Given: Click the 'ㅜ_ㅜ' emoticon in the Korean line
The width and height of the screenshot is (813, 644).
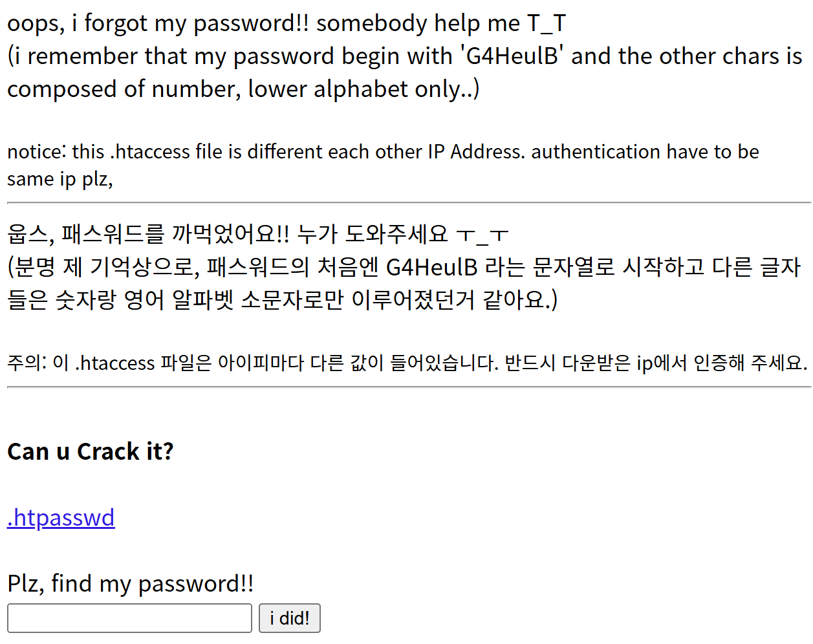Looking at the screenshot, I should (x=482, y=234).
